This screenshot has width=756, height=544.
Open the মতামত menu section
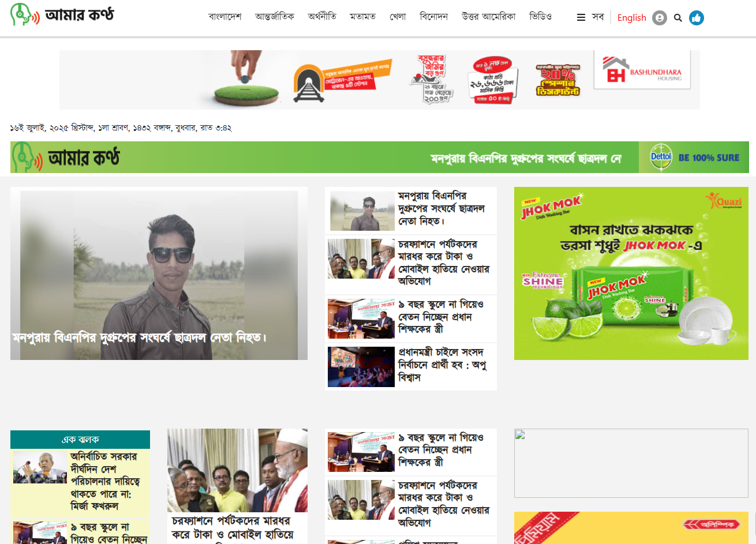tap(363, 17)
